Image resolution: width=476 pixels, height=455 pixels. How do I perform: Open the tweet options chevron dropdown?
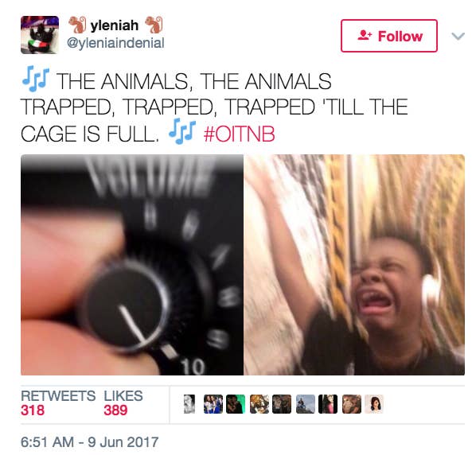click(458, 37)
